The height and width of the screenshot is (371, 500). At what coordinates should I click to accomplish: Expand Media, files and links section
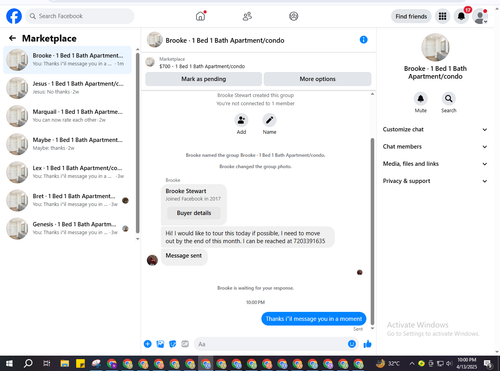(x=435, y=164)
